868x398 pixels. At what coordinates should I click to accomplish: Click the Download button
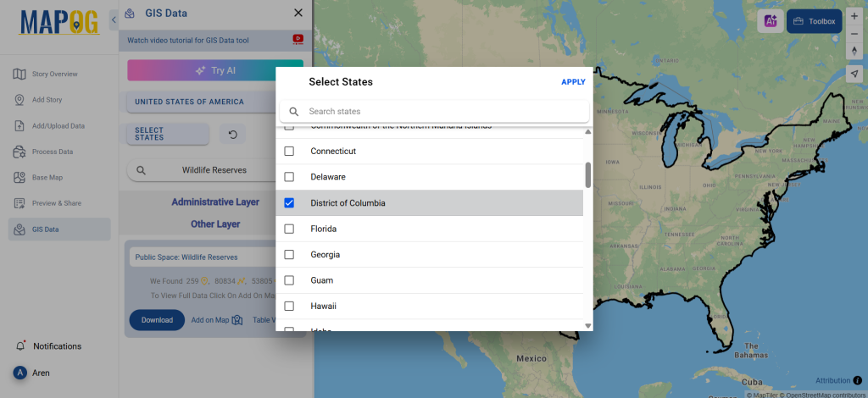click(x=157, y=320)
